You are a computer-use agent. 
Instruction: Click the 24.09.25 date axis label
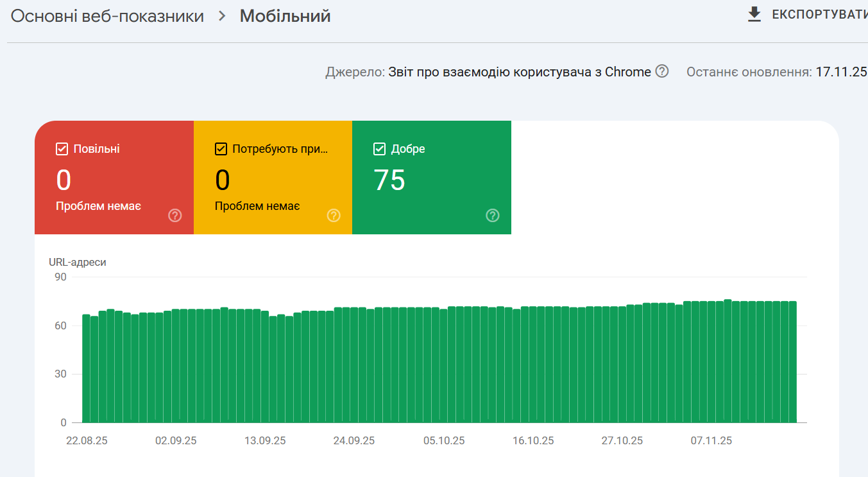click(x=354, y=441)
